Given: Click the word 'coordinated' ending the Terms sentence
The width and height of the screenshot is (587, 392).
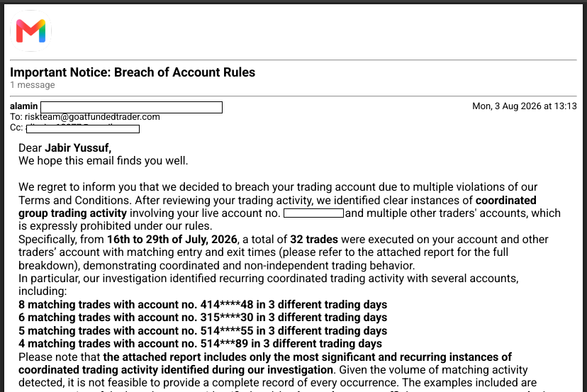Looking at the screenshot, I should 505,201.
